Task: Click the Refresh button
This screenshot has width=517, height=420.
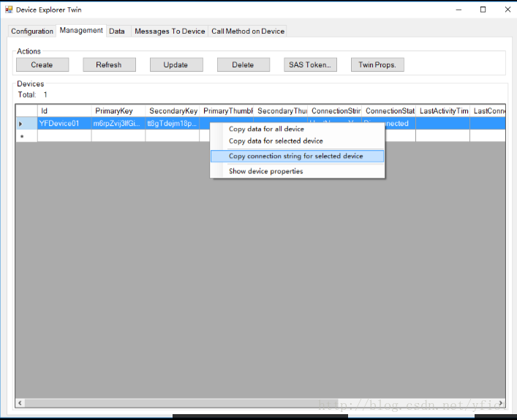Action: point(109,64)
